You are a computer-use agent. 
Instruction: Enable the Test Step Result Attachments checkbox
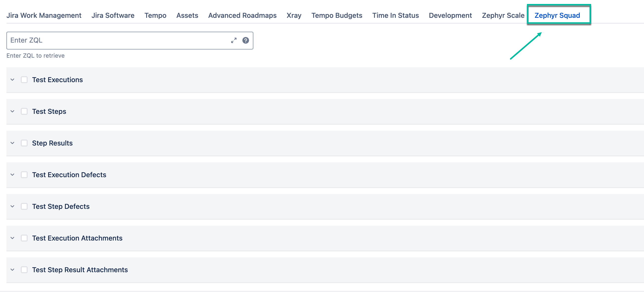pos(24,270)
